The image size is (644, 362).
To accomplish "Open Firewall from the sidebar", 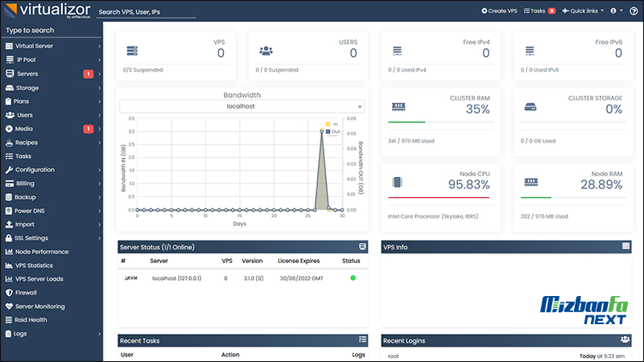I will 27,293.
